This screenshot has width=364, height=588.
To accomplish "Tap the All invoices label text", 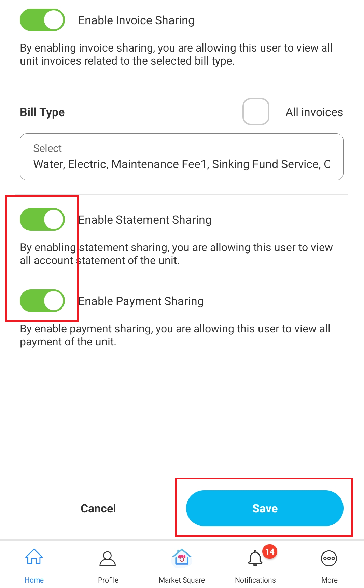I will click(314, 112).
